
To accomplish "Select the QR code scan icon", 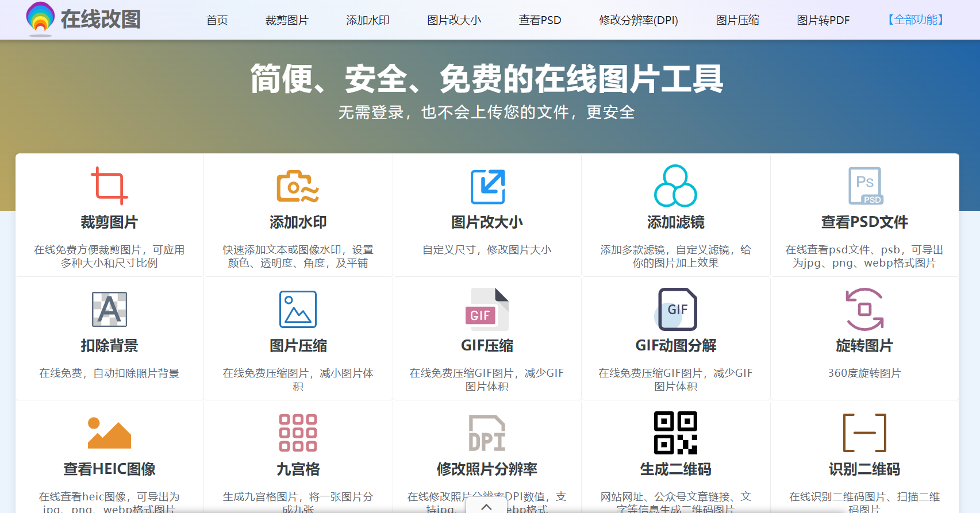I will (x=864, y=433).
